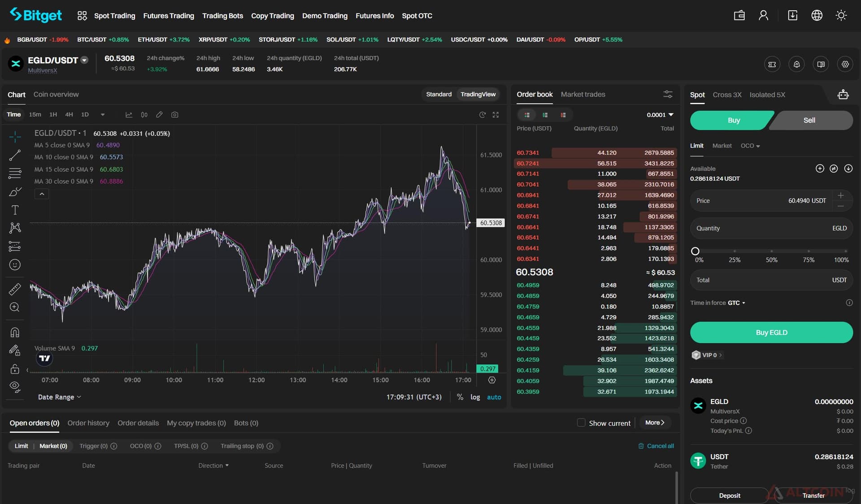Image resolution: width=861 pixels, height=504 pixels.
Task: Select the brush drawing tool
Action: 15,192
